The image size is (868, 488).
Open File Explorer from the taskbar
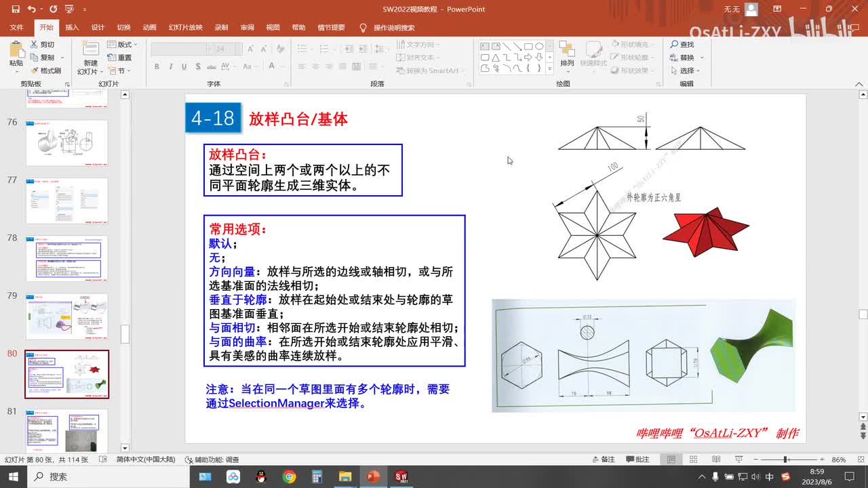pyautogui.click(x=344, y=476)
